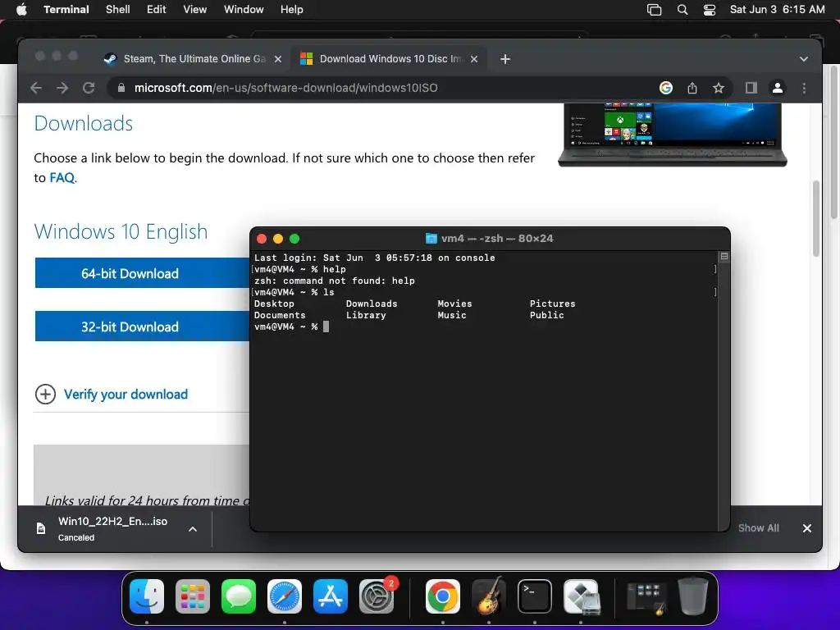Open Spotlight search in menu bar
Image resolution: width=840 pixels, height=630 pixels.
pos(682,10)
